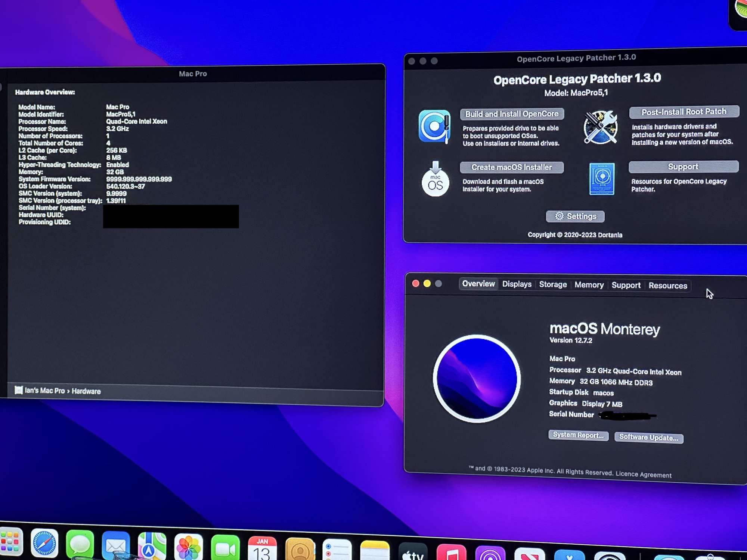Screen dimensions: 747x560
Task: Click the Software Update button
Action: point(648,438)
